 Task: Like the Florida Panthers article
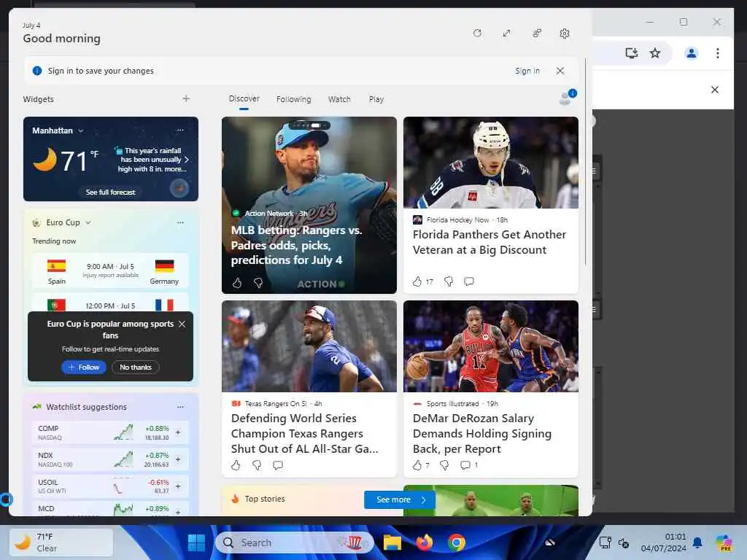pos(417,281)
